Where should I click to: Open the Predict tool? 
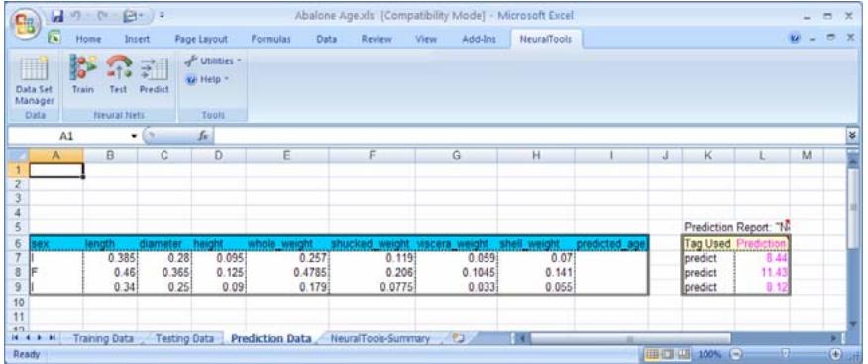[x=154, y=73]
